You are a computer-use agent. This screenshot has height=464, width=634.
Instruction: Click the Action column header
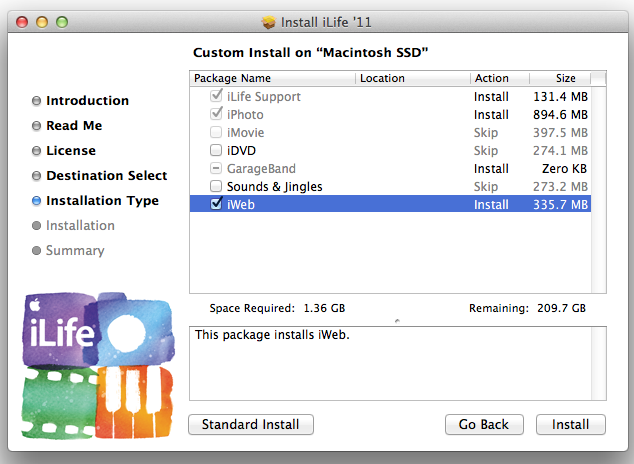tap(500, 78)
